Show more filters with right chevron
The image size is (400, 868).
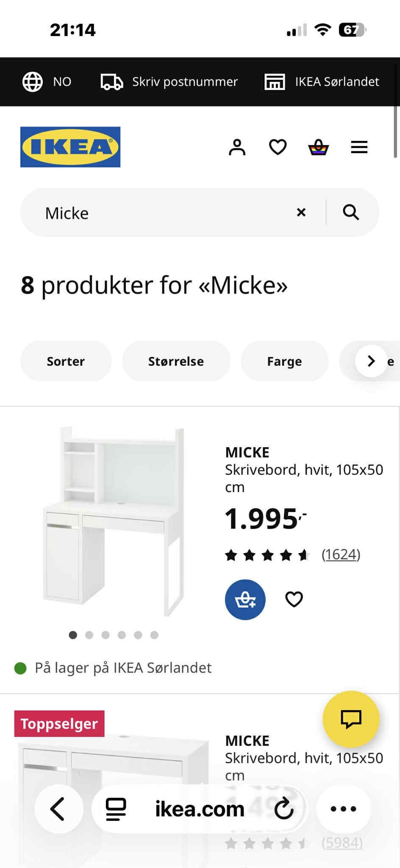point(371,361)
